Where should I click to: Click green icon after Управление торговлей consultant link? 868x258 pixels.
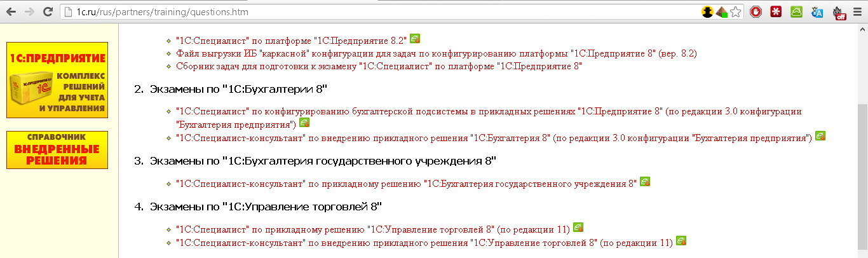pyautogui.click(x=681, y=241)
